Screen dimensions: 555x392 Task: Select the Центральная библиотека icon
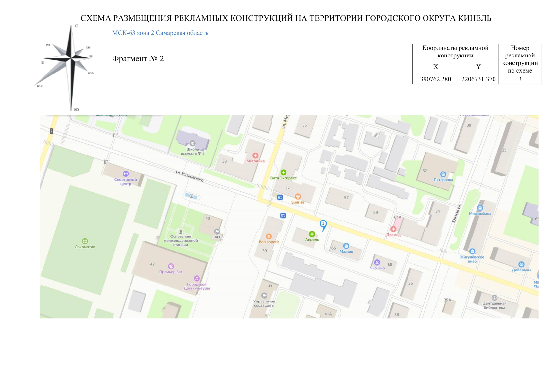494,298
